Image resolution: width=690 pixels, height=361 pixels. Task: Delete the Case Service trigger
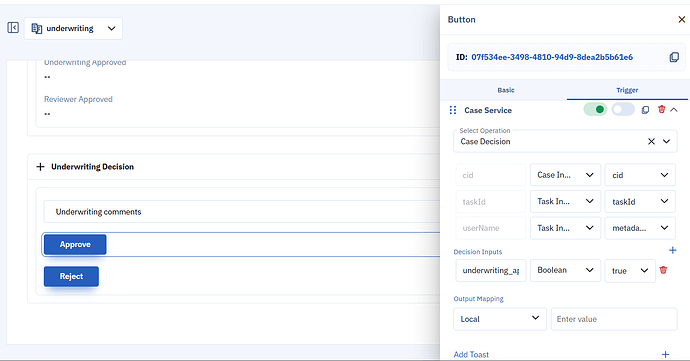[661, 109]
